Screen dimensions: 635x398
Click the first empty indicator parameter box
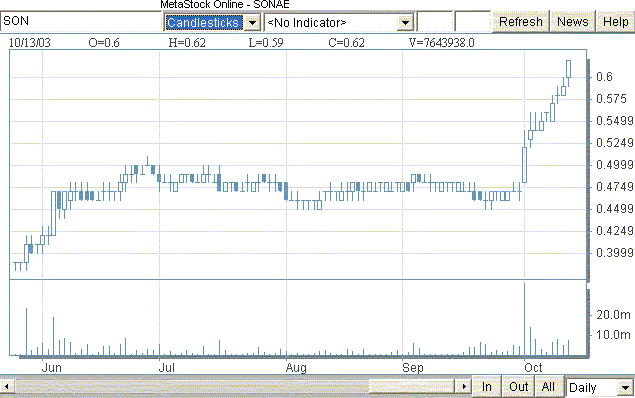(435, 21)
